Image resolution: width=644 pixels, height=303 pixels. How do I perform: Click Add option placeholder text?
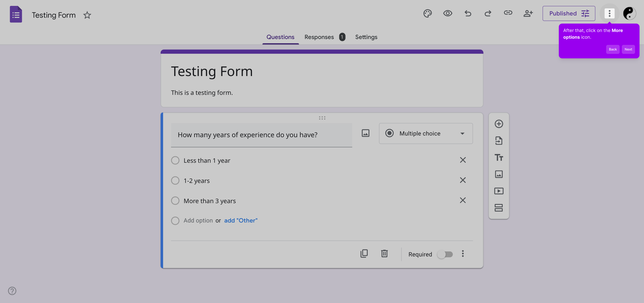(x=198, y=221)
